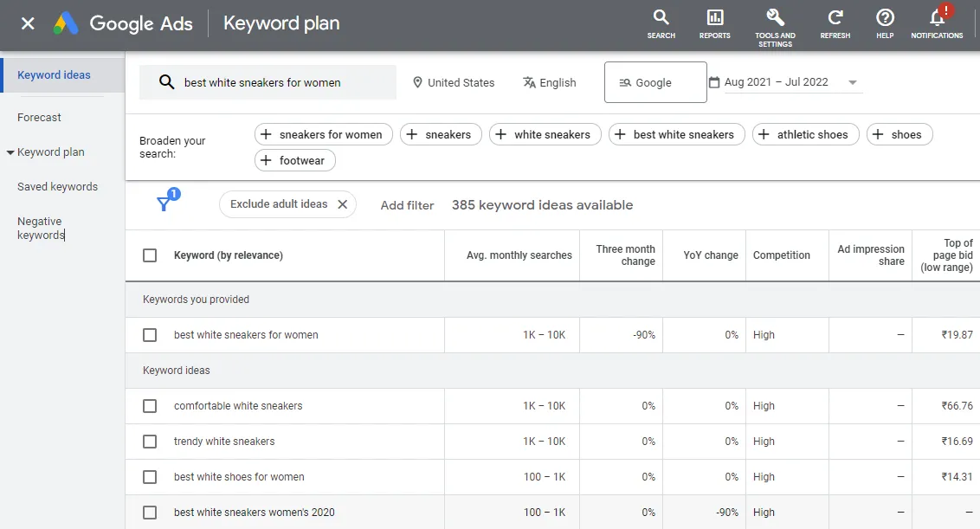Image resolution: width=980 pixels, height=529 pixels.
Task: Close the Keyword plan with the X icon
Action: (28, 23)
